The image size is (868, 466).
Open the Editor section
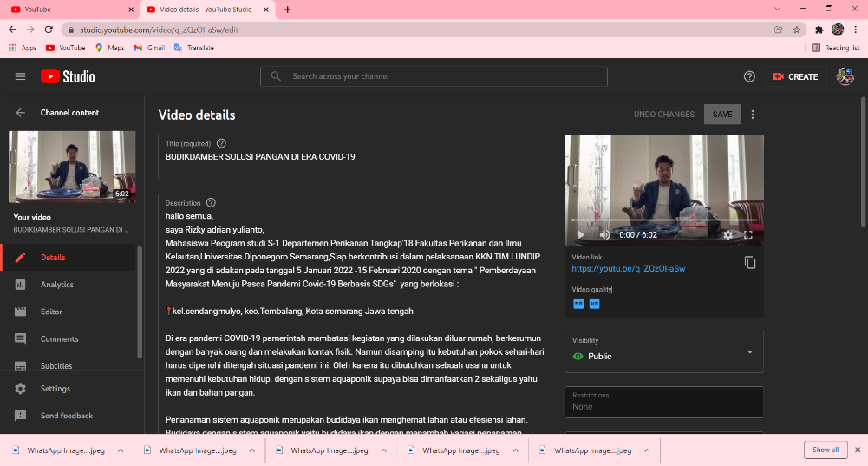tap(69, 312)
